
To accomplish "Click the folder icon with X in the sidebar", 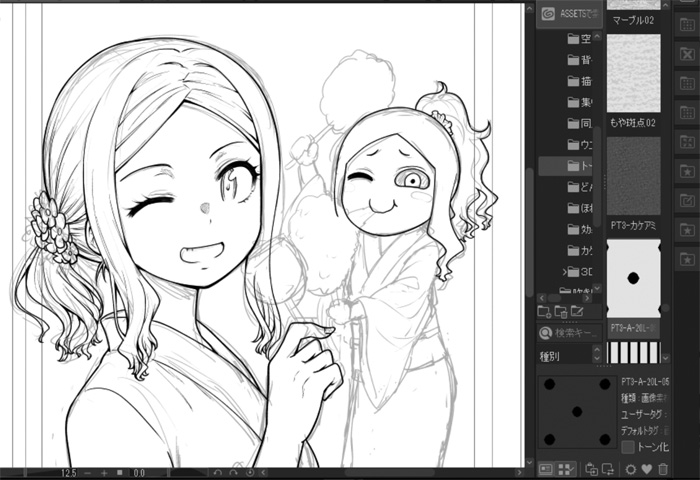I will pyautogui.click(x=687, y=54).
